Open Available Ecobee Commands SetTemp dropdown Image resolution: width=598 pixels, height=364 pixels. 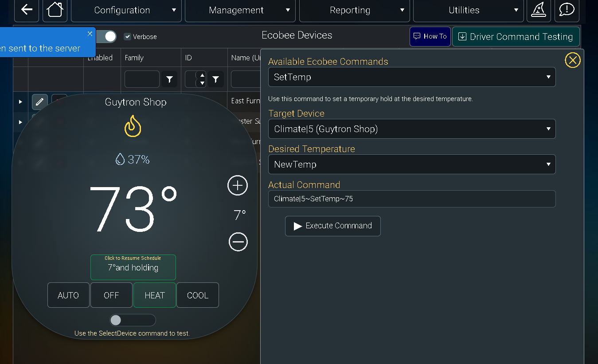coord(412,77)
